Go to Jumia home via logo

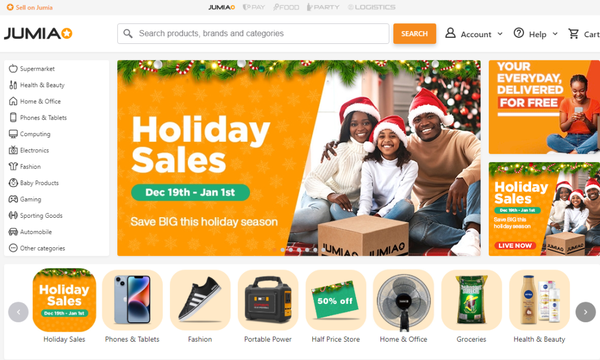pyautogui.click(x=38, y=34)
